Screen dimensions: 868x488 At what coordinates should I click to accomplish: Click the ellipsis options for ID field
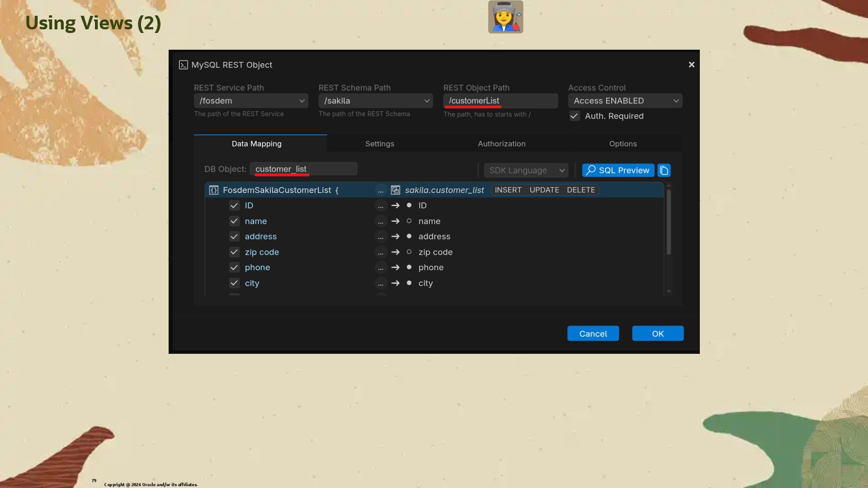(381, 206)
